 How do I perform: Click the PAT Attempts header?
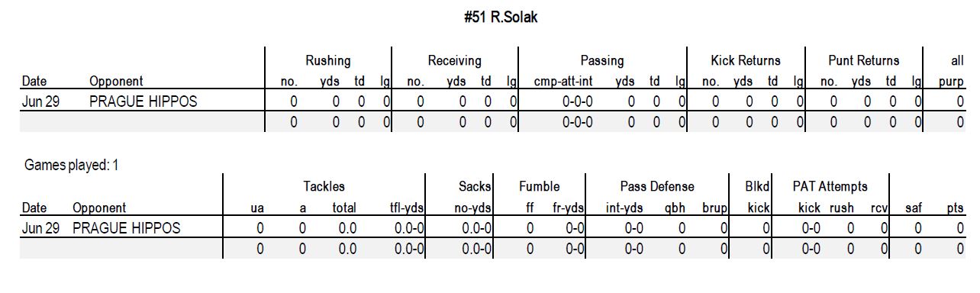[830, 187]
